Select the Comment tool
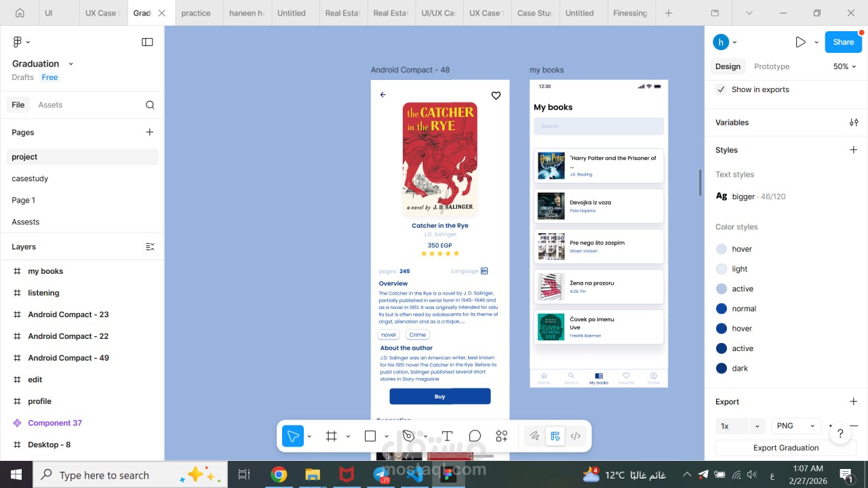 click(475, 436)
